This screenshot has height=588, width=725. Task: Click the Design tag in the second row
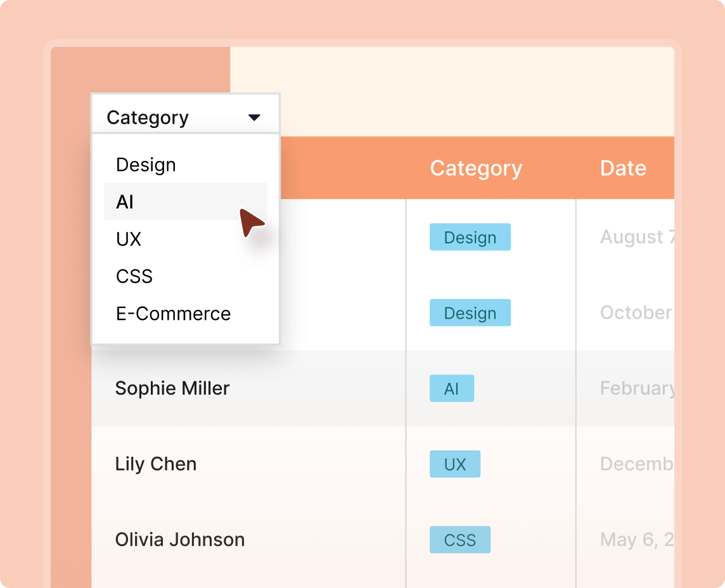click(x=470, y=313)
